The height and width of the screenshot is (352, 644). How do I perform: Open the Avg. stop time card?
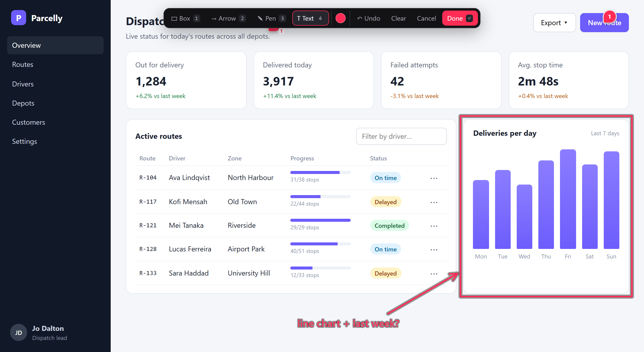click(569, 80)
